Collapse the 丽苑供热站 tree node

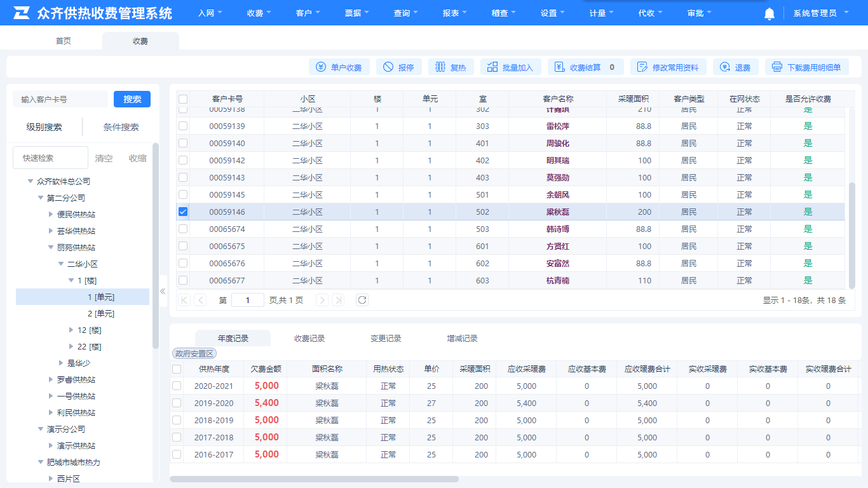(51, 247)
